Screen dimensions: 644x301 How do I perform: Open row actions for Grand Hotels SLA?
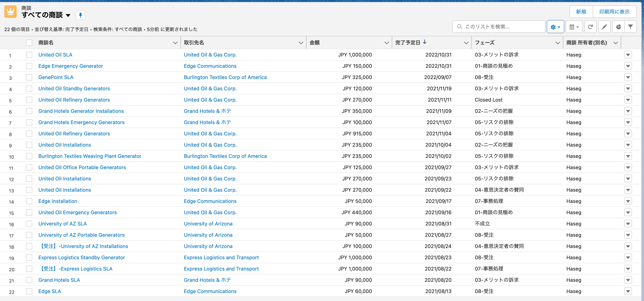[x=628, y=280]
